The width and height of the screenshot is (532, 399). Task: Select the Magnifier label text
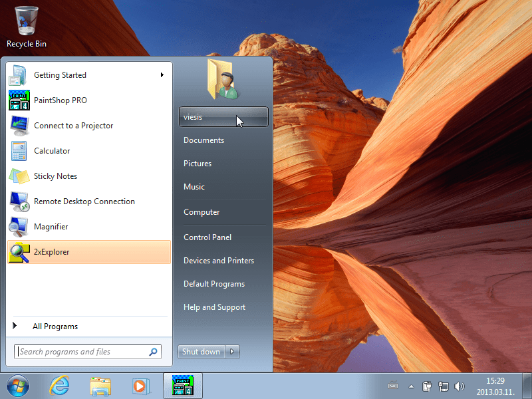click(51, 227)
